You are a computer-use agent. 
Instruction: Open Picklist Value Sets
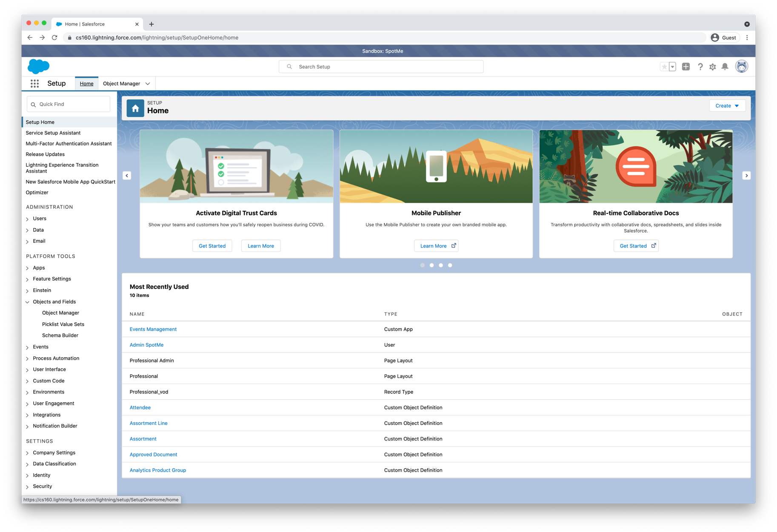point(63,324)
